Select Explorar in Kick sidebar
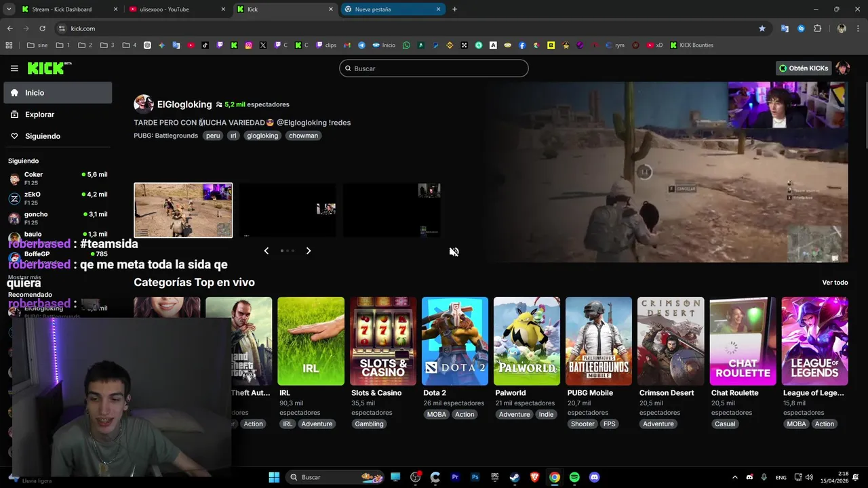The width and height of the screenshot is (868, 488). 58,115
